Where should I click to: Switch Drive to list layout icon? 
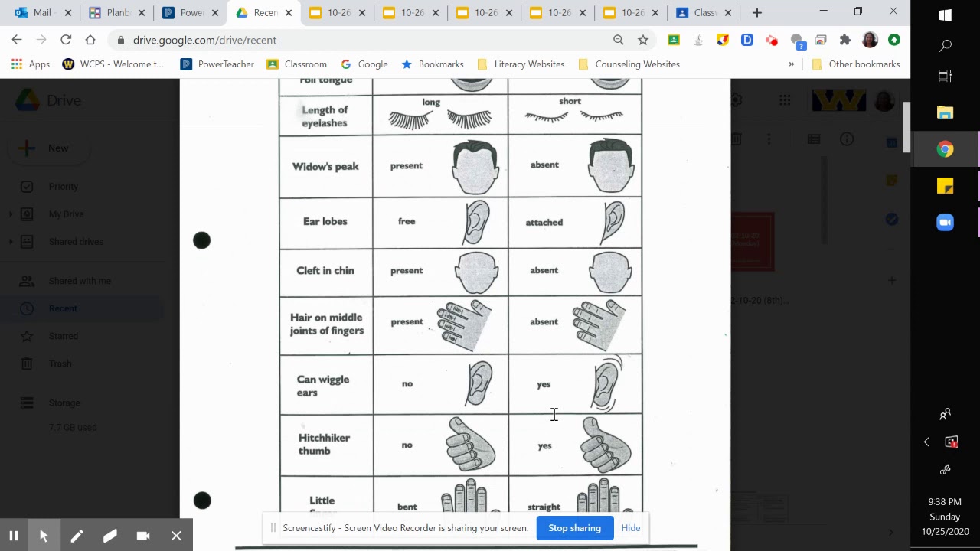tap(814, 139)
